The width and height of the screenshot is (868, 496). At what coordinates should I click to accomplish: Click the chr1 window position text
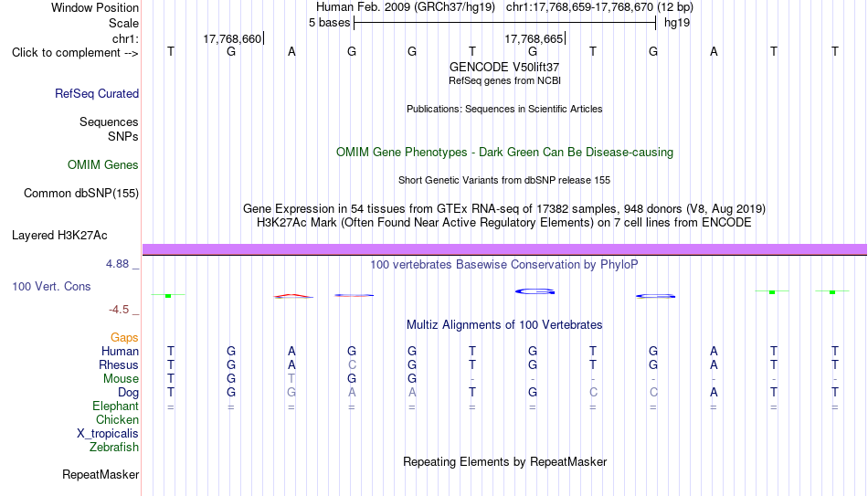pyautogui.click(x=599, y=7)
